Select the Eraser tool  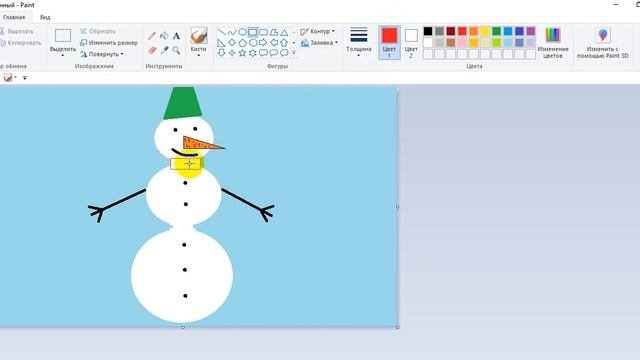pos(152,50)
